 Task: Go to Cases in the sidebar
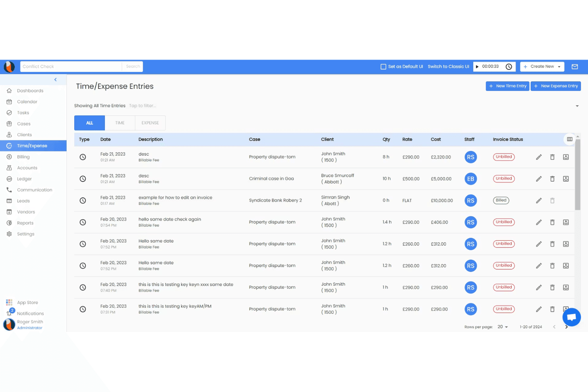[x=33, y=124]
